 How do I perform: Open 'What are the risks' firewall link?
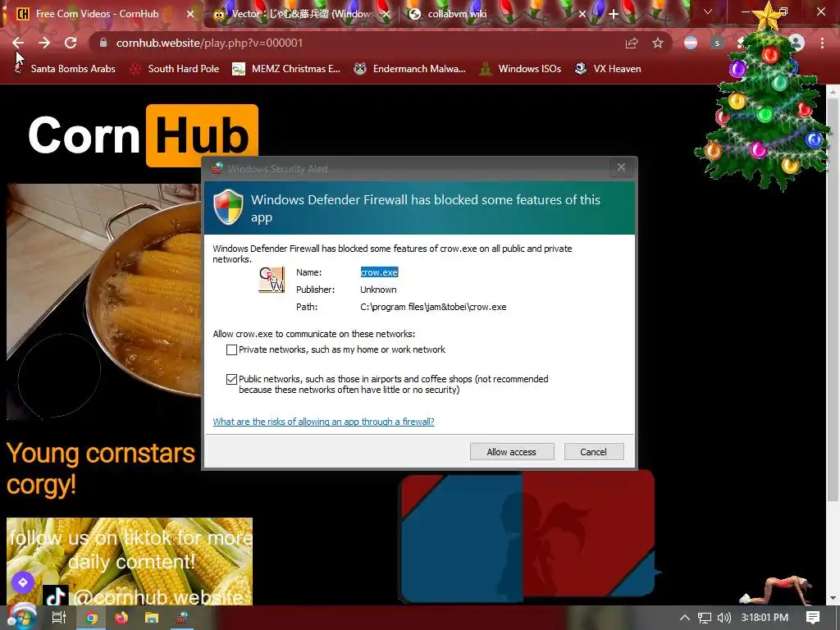323,422
